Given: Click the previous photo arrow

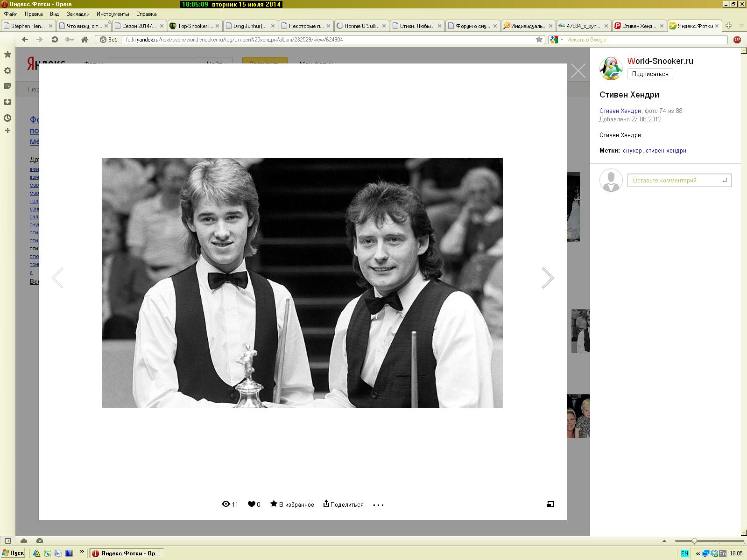Looking at the screenshot, I should (x=57, y=278).
